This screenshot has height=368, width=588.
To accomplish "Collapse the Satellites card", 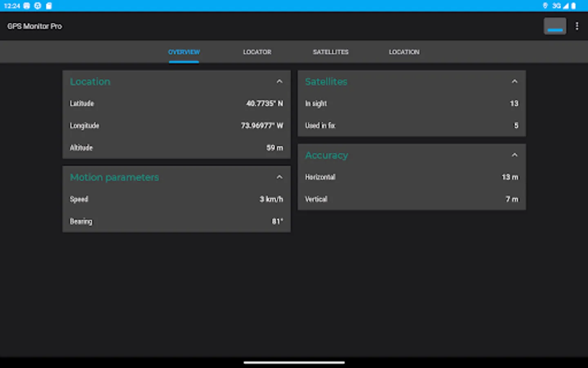I will pyautogui.click(x=514, y=81).
